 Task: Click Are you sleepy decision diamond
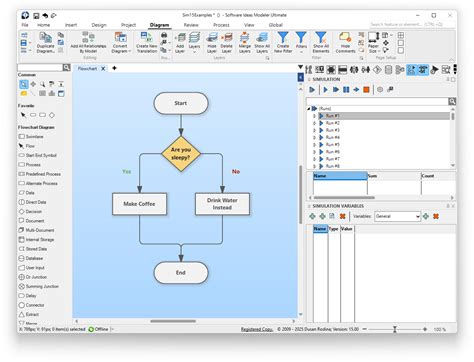point(181,154)
